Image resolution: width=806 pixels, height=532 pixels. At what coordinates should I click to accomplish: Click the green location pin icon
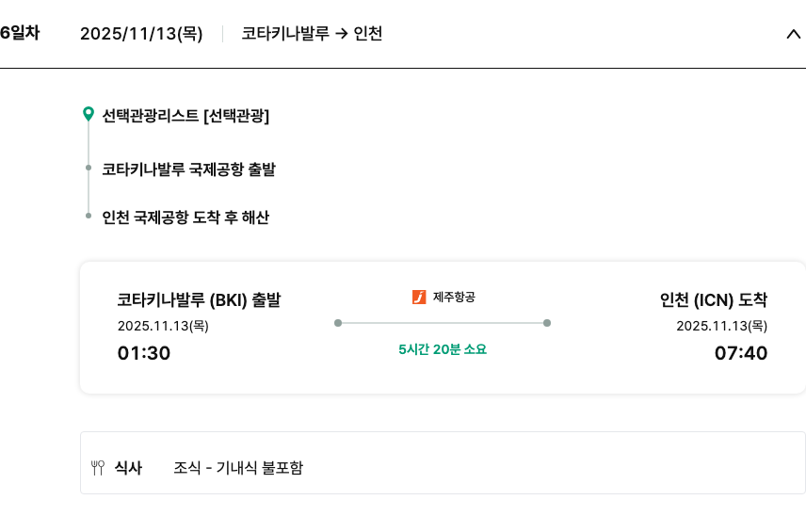point(89,115)
